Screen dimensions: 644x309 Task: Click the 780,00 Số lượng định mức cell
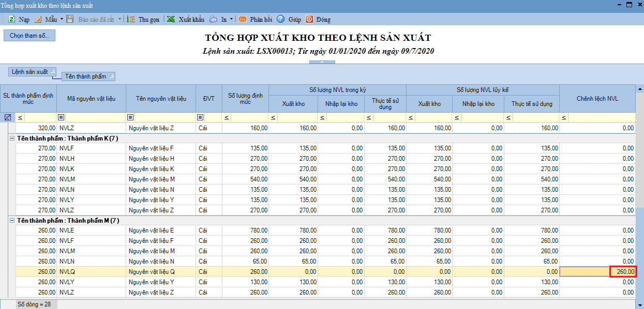[x=246, y=230]
